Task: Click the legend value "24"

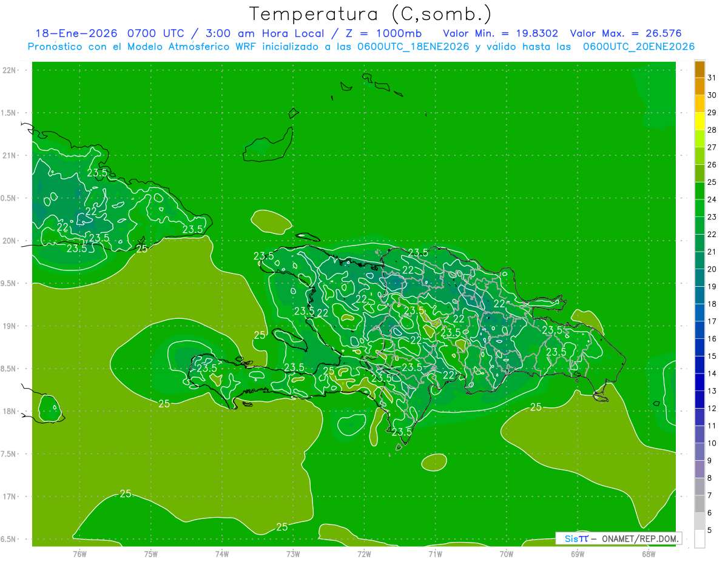Action: click(x=712, y=199)
